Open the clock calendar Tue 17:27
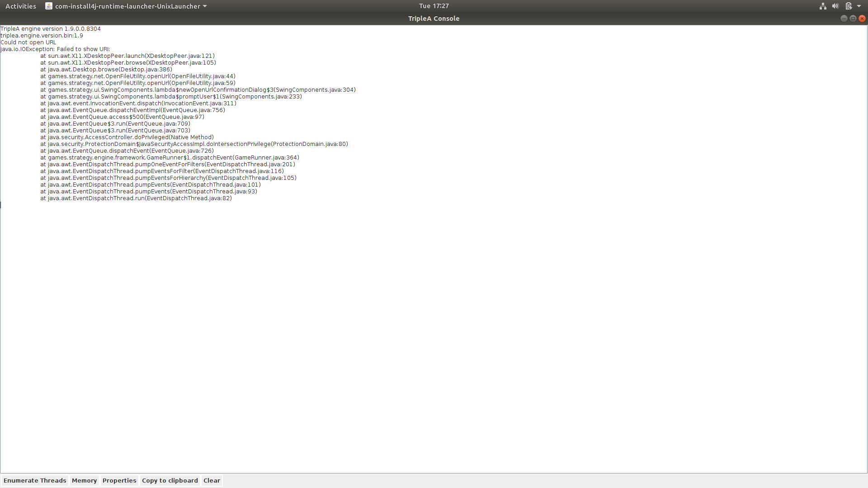Viewport: 868px width, 488px height. [x=434, y=6]
